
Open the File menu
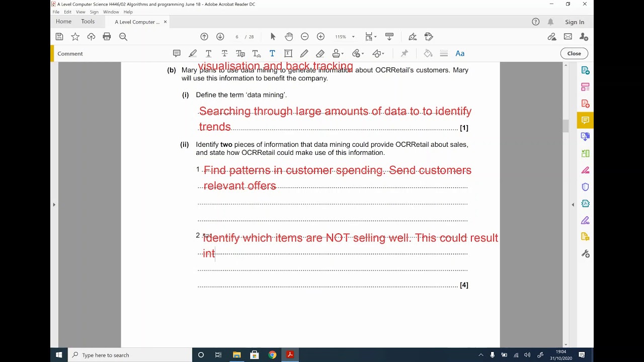click(x=56, y=12)
